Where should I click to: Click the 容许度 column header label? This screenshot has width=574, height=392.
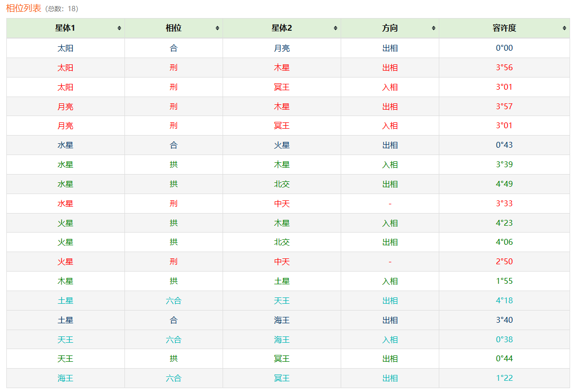pos(504,28)
